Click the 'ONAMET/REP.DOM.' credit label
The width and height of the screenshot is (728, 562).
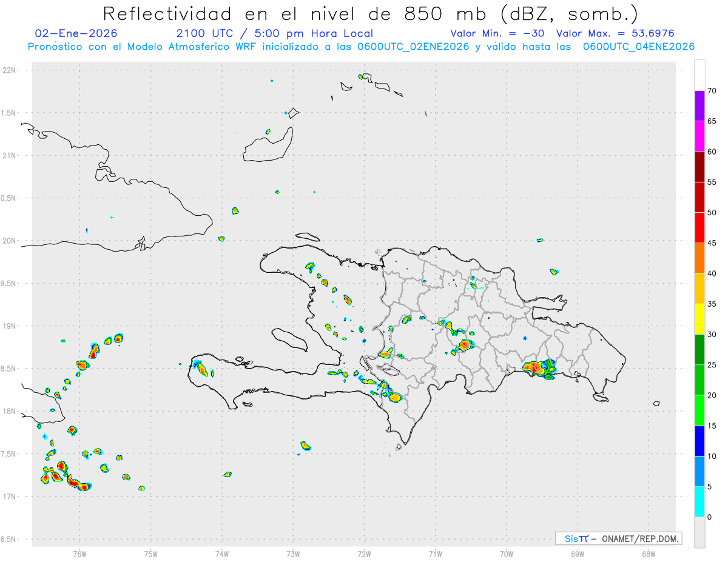click(641, 538)
